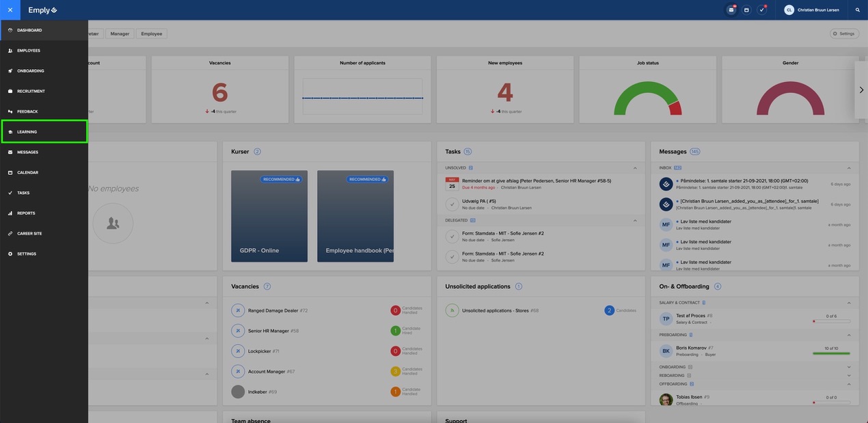The image size is (868, 423).
Task: Open Ranged Damage Dealer vacancy link
Action: [x=273, y=310]
